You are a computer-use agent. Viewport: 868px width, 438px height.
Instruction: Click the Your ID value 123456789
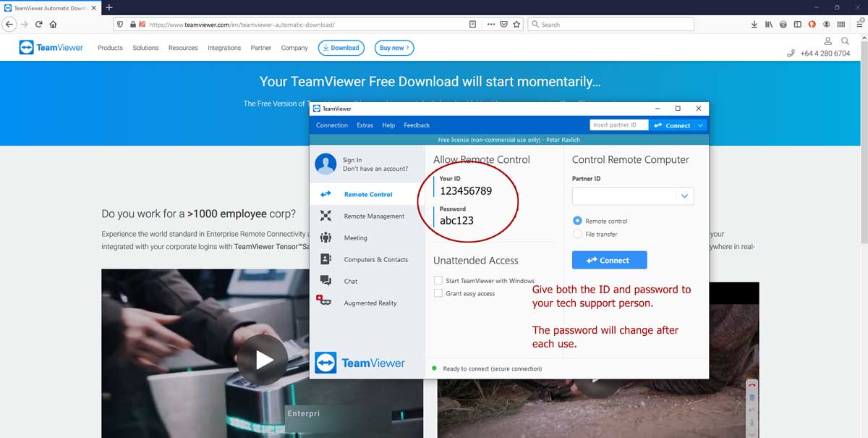point(466,191)
